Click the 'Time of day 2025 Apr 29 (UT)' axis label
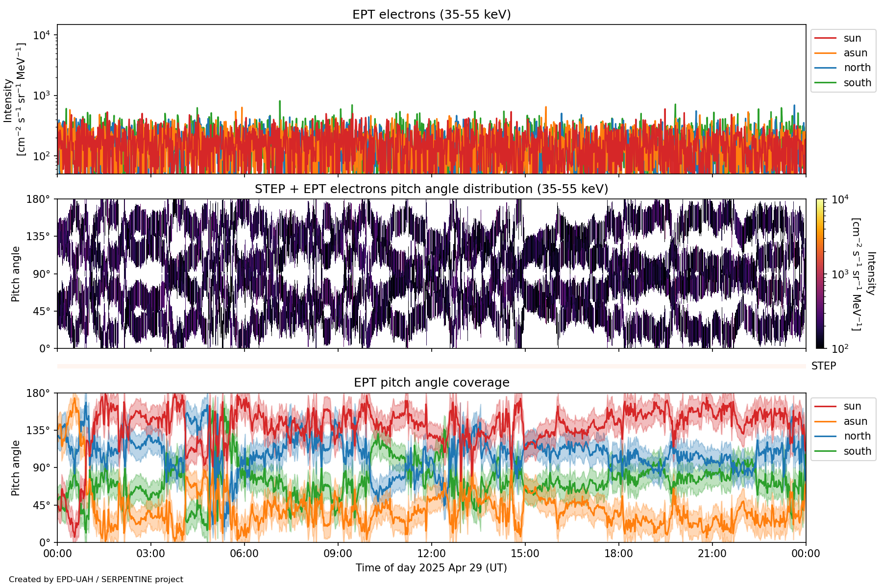This screenshot has width=882, height=588. point(431,568)
